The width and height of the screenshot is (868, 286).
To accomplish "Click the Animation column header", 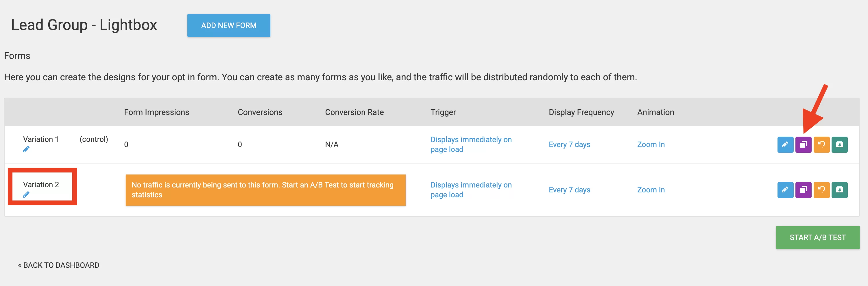I will (x=655, y=112).
